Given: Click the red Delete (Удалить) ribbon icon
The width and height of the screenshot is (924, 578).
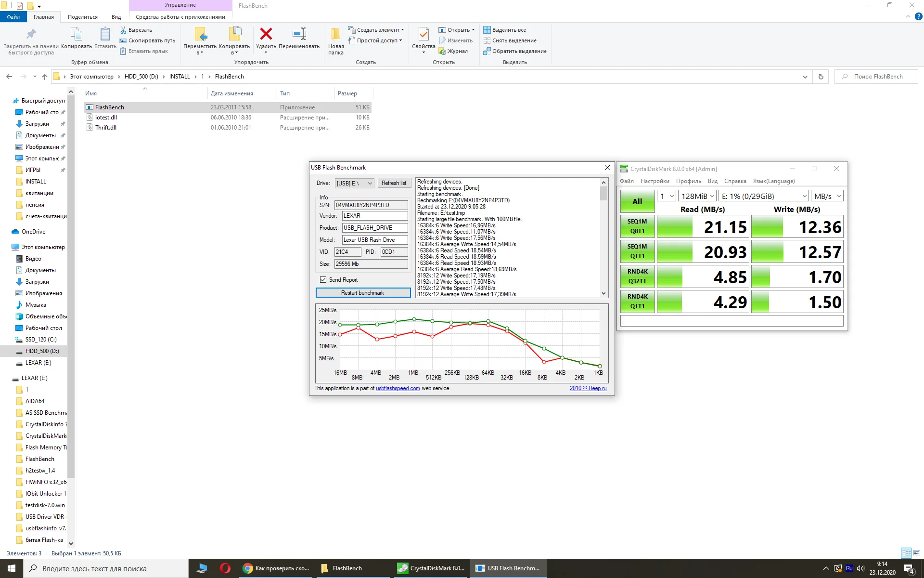Looking at the screenshot, I should coord(266,35).
